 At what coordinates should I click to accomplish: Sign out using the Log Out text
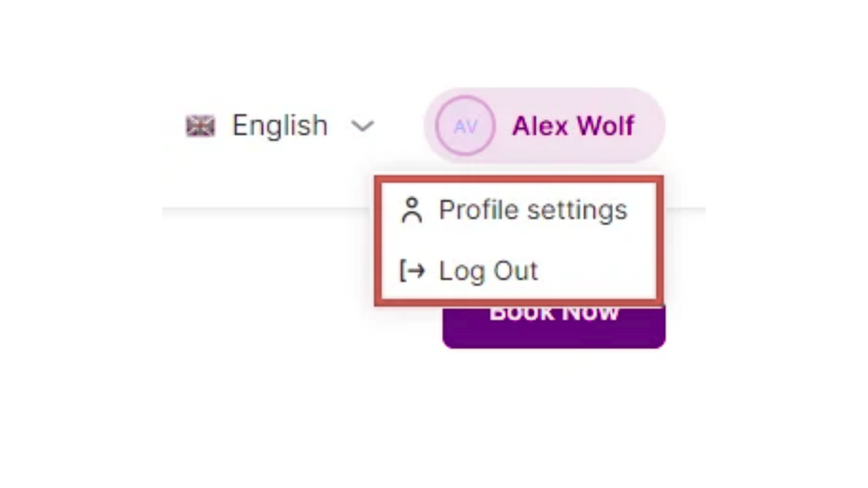488,271
